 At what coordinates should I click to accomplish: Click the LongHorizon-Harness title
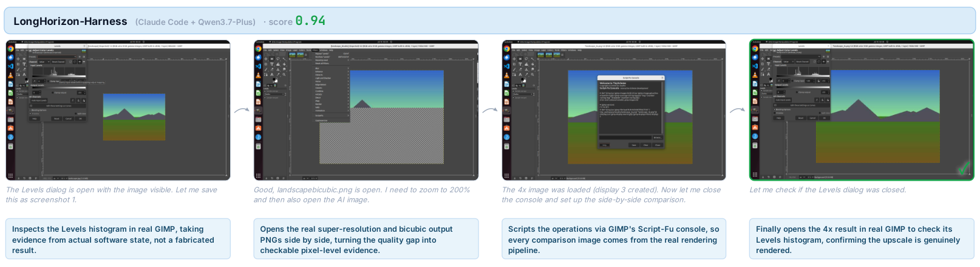(70, 21)
